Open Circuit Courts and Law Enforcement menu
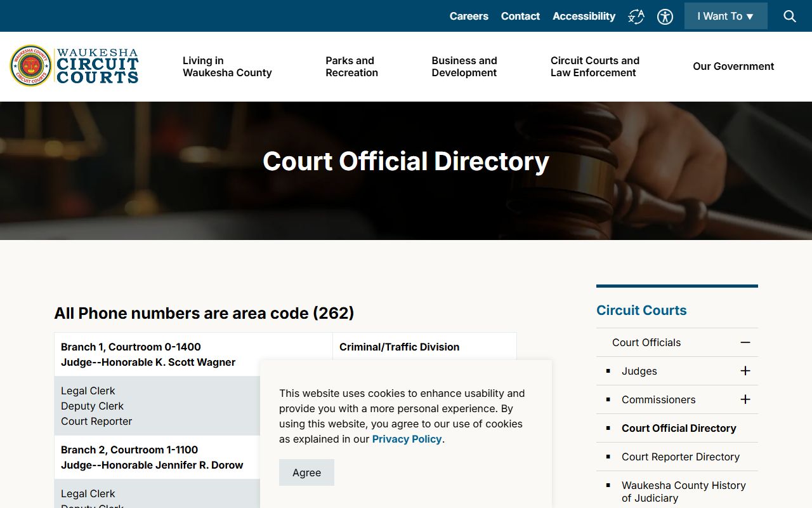This screenshot has height=508, width=812. click(x=594, y=67)
